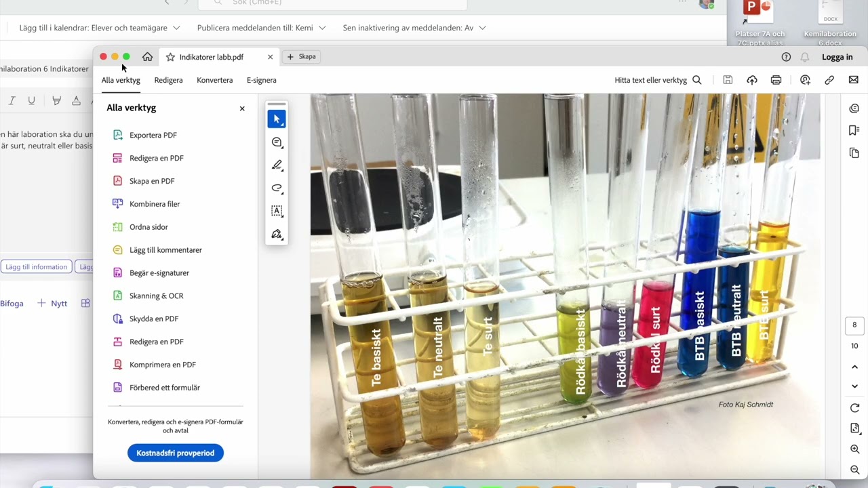The image size is (868, 488).
Task: Open the comments panel in right sidebar
Action: click(854, 108)
